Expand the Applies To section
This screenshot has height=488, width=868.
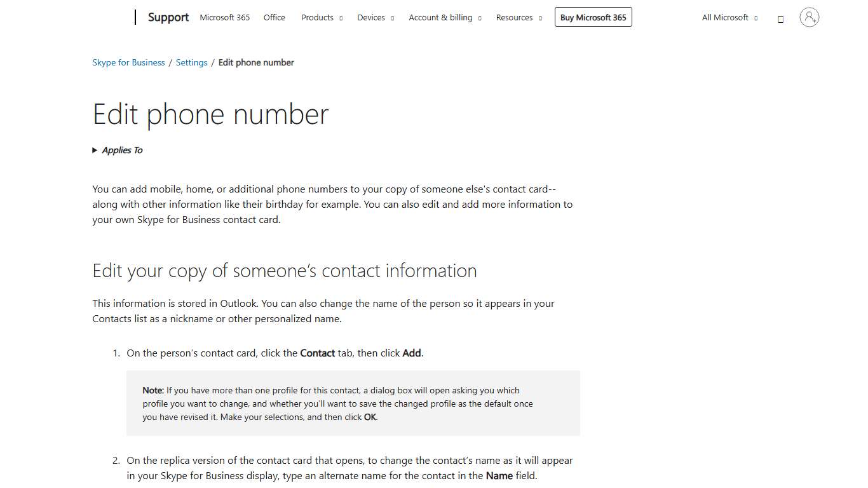pos(122,150)
